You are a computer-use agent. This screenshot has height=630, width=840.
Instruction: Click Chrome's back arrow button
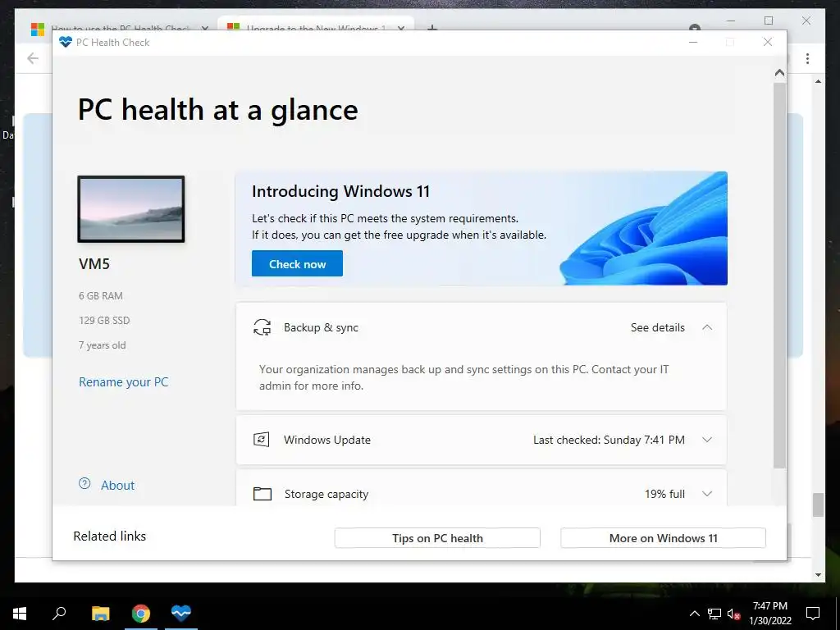pyautogui.click(x=33, y=58)
